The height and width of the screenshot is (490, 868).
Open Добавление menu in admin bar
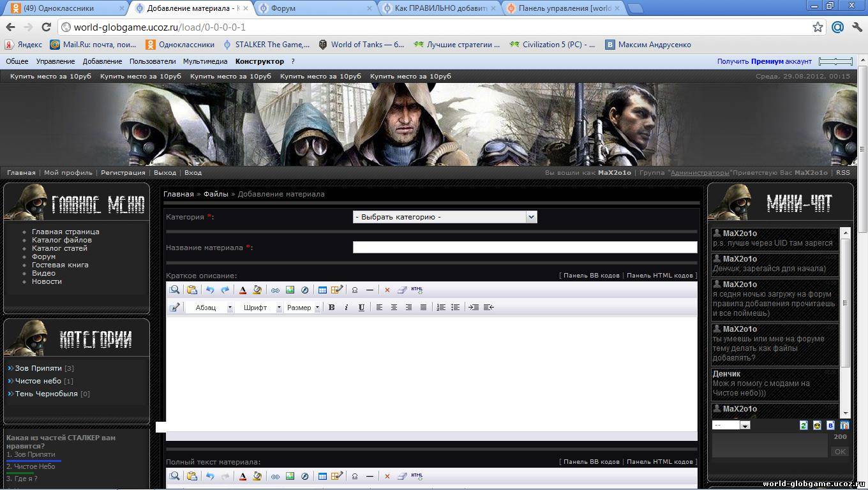pos(102,61)
